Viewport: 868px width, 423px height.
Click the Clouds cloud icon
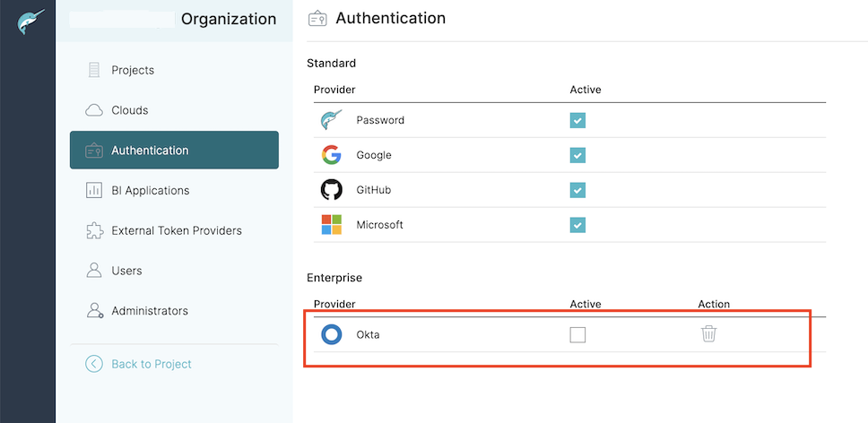(x=94, y=110)
